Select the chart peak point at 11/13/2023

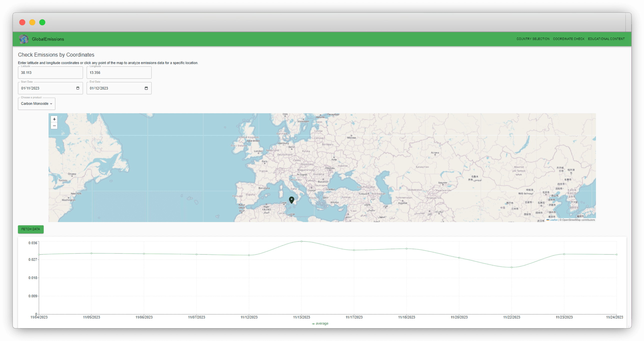[301, 242]
